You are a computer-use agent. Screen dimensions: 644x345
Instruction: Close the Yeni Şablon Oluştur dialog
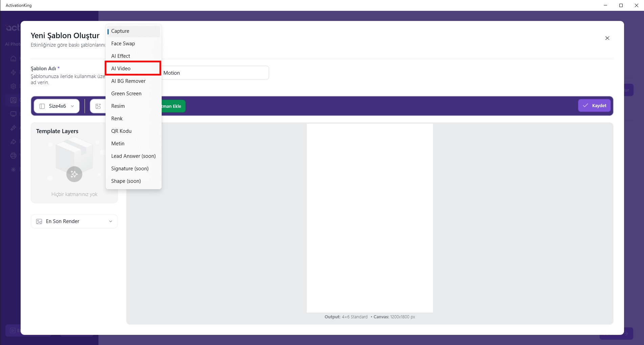click(607, 38)
